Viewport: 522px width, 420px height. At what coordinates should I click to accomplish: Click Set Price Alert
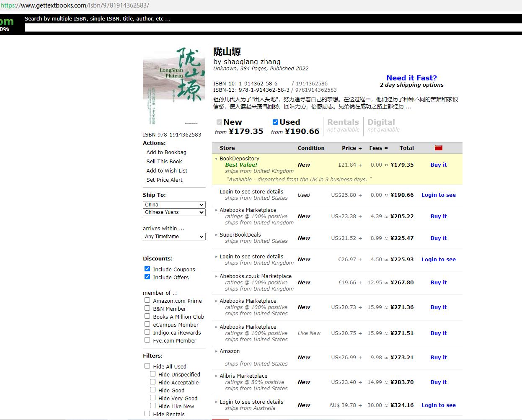[164, 180]
